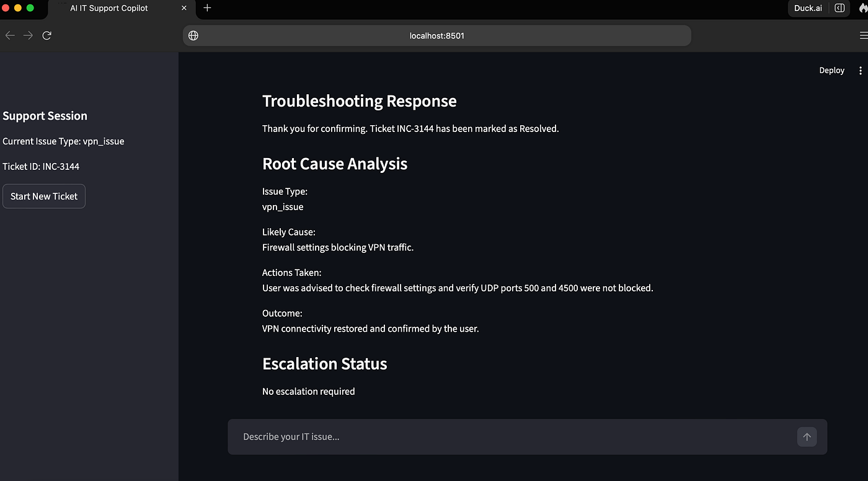Click the ticket marked as Resolved sentence
This screenshot has height=481, width=868.
point(410,129)
